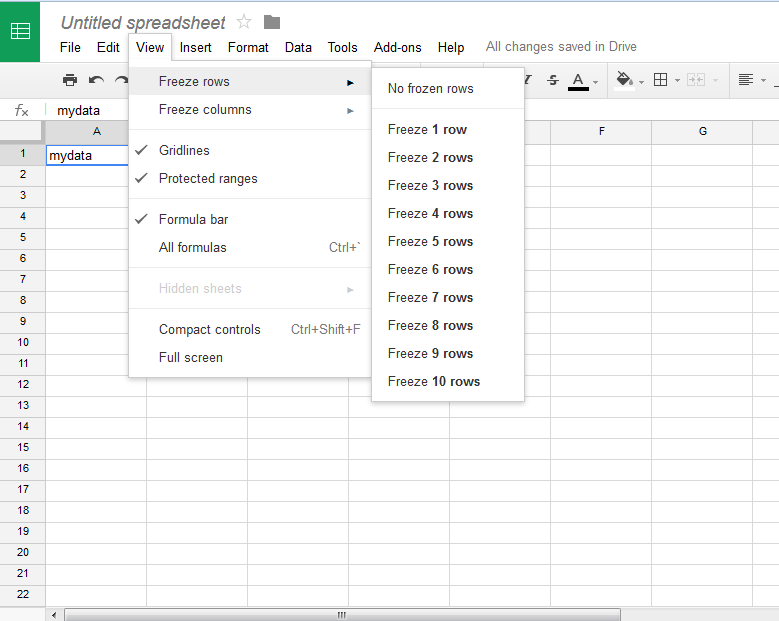This screenshot has height=621, width=779.
Task: Click the fx formula icon
Action: 21,110
